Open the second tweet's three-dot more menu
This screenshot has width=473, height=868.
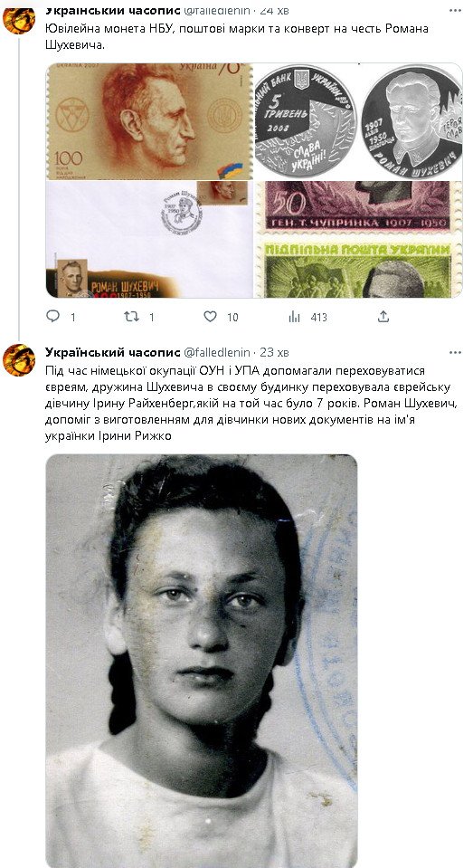[455, 353]
